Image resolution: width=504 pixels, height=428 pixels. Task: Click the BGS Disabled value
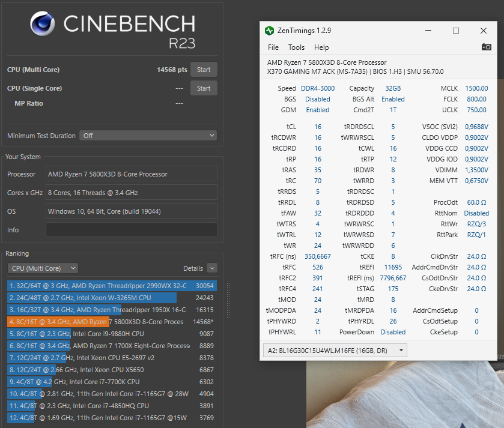click(318, 99)
